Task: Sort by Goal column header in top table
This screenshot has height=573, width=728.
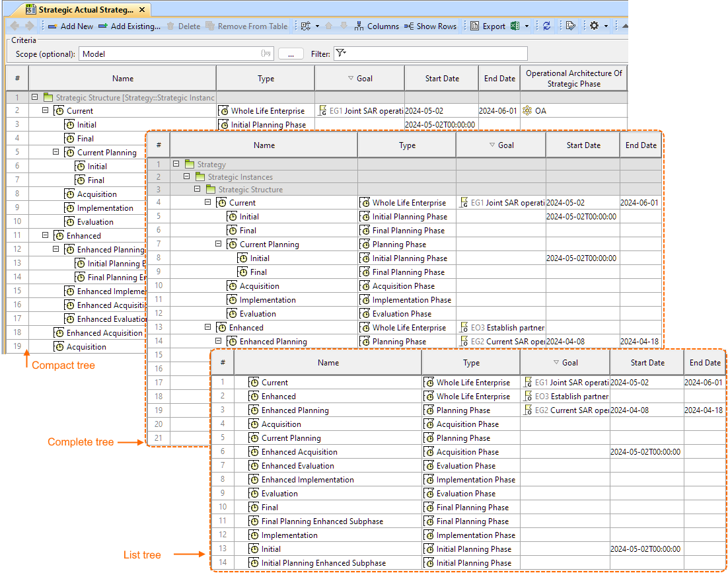Action: click(x=360, y=78)
